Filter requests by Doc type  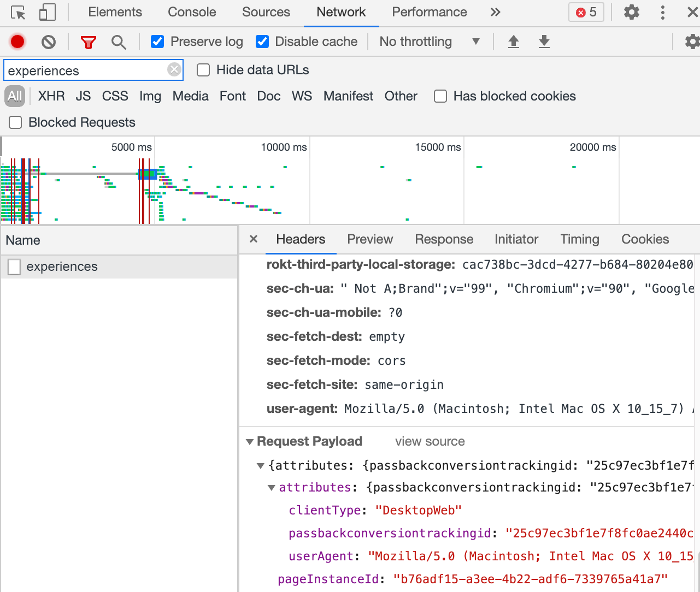(x=269, y=96)
